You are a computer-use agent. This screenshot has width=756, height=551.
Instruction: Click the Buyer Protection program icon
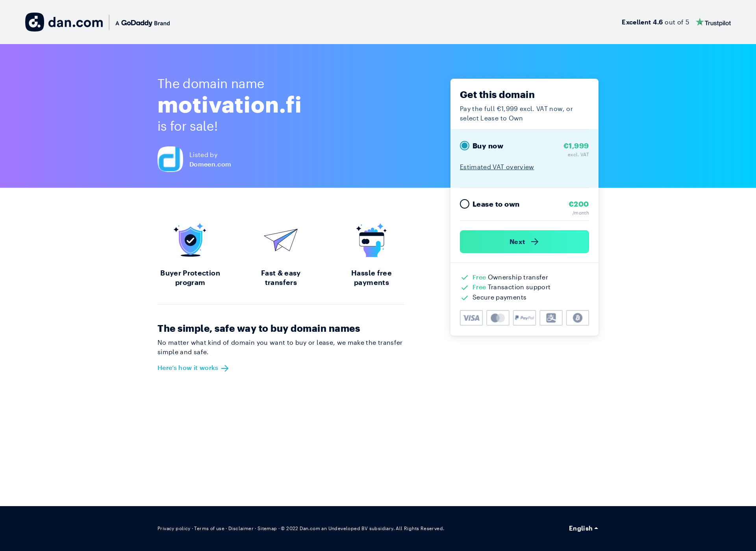tap(190, 239)
